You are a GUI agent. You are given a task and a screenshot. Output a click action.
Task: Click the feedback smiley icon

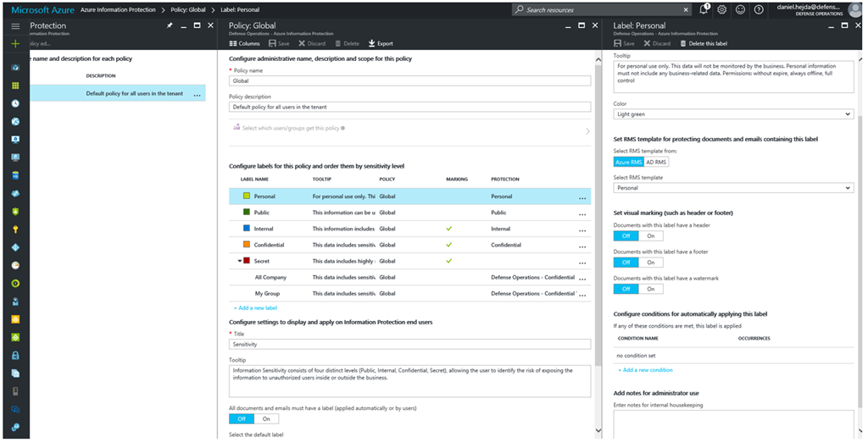coord(740,9)
